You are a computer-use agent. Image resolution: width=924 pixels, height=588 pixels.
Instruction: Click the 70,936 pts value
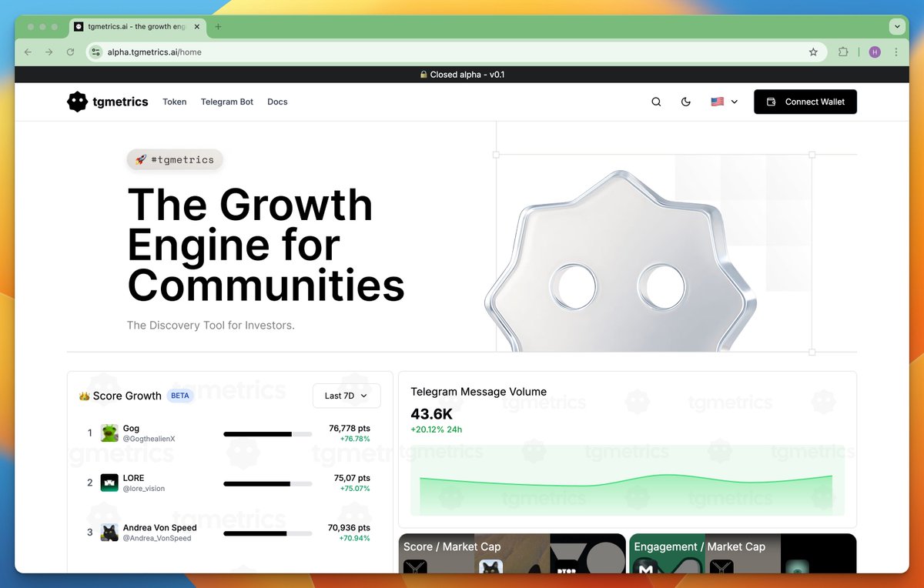coord(349,527)
